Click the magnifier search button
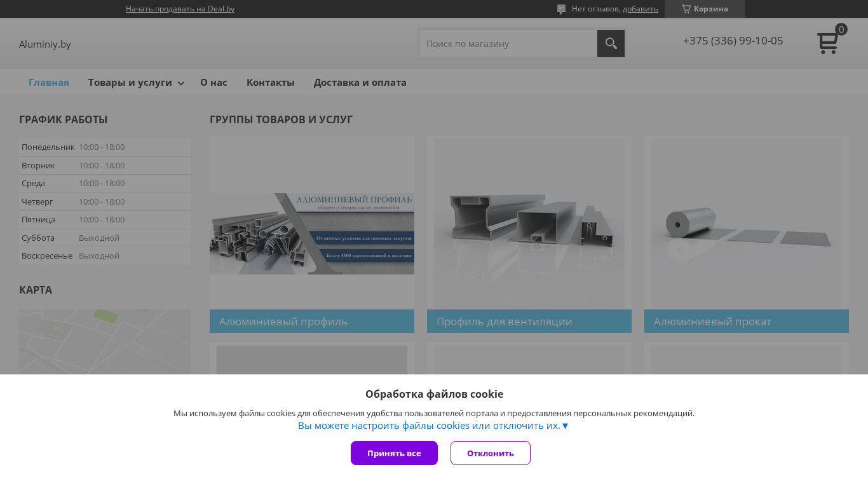Viewport: 868px width, 488px height. tap(611, 43)
